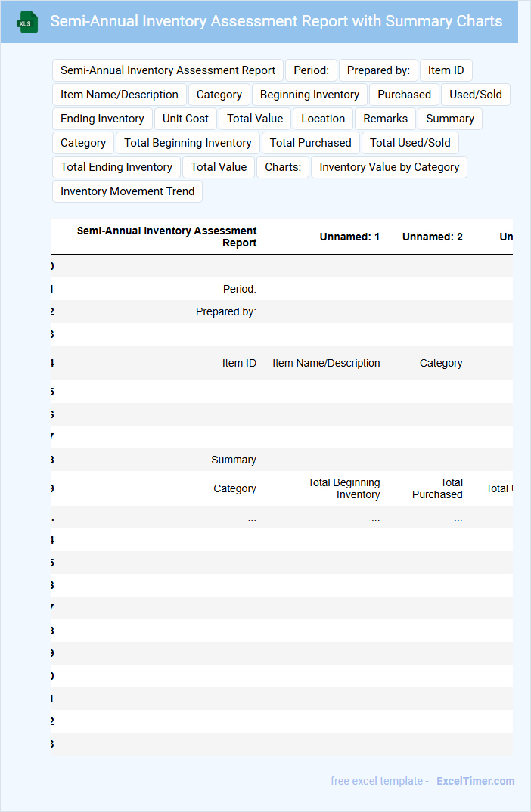Open the 'Inventory Value by Category' tag
The image size is (531, 812).
coord(389,167)
